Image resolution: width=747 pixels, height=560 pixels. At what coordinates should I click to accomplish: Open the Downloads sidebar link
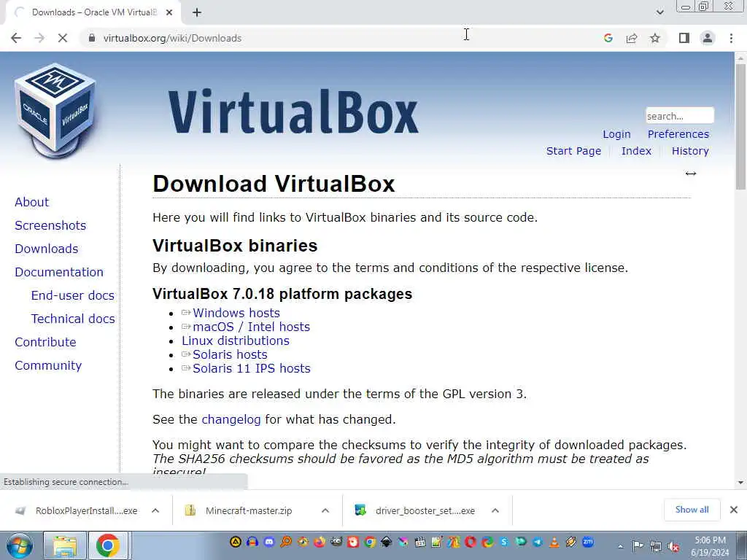pos(46,249)
